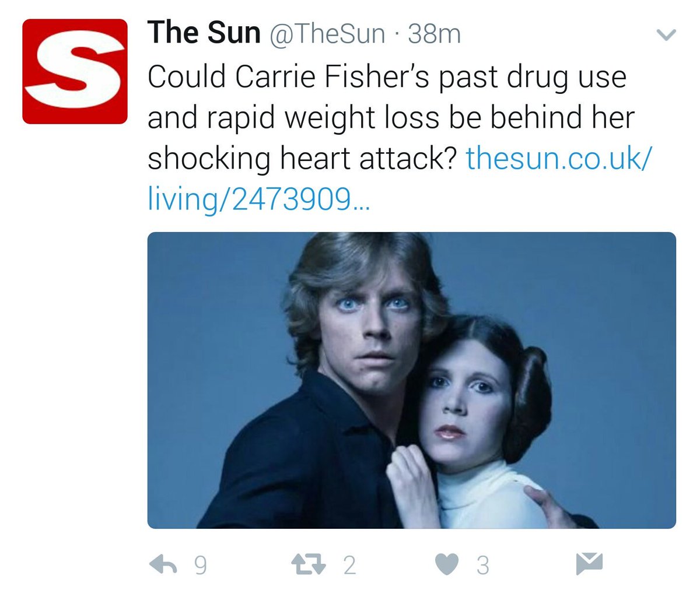The height and width of the screenshot is (593, 700).
Task: Click the like count of 3
Action: [482, 565]
